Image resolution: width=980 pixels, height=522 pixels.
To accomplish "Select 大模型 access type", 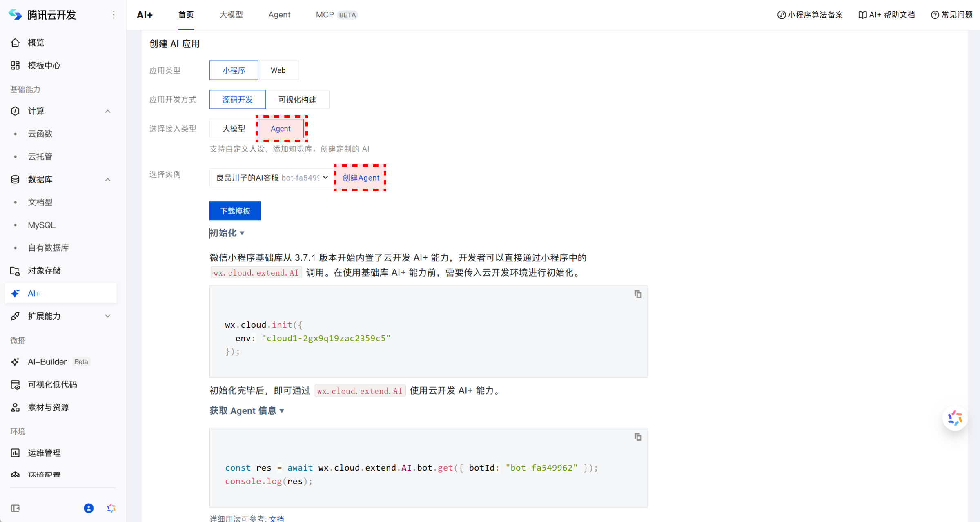I will (234, 129).
